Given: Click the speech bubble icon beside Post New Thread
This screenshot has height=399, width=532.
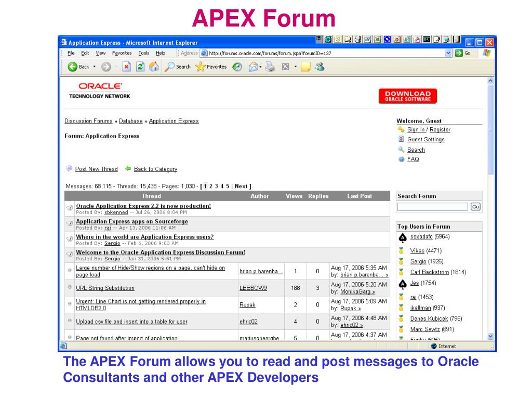Looking at the screenshot, I should (69, 168).
